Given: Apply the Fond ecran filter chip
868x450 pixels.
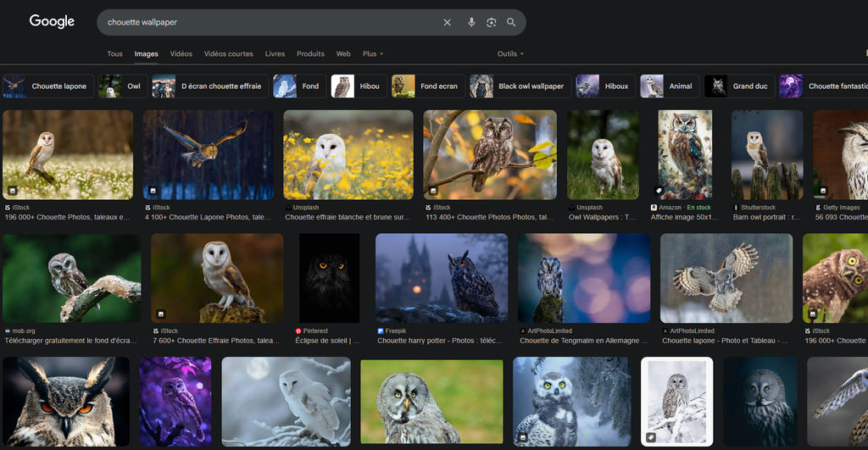Looking at the screenshot, I should click(427, 86).
